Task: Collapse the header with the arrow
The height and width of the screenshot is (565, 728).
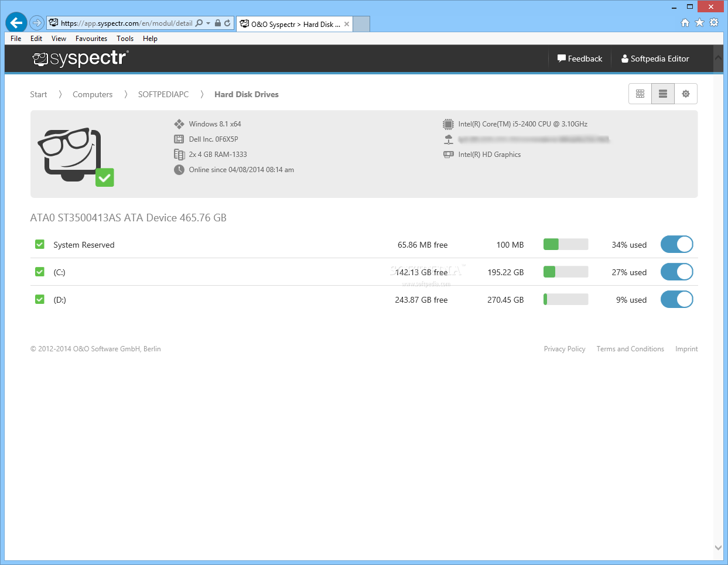Action: click(x=718, y=58)
